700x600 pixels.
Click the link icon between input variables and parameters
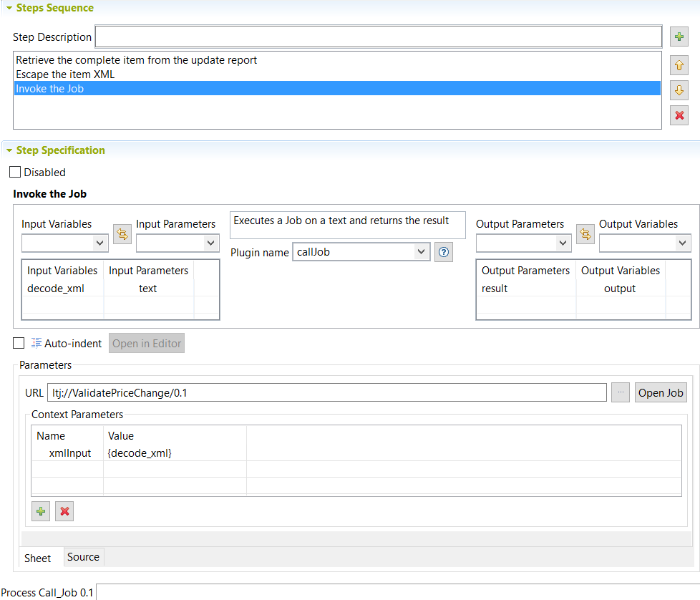click(122, 234)
